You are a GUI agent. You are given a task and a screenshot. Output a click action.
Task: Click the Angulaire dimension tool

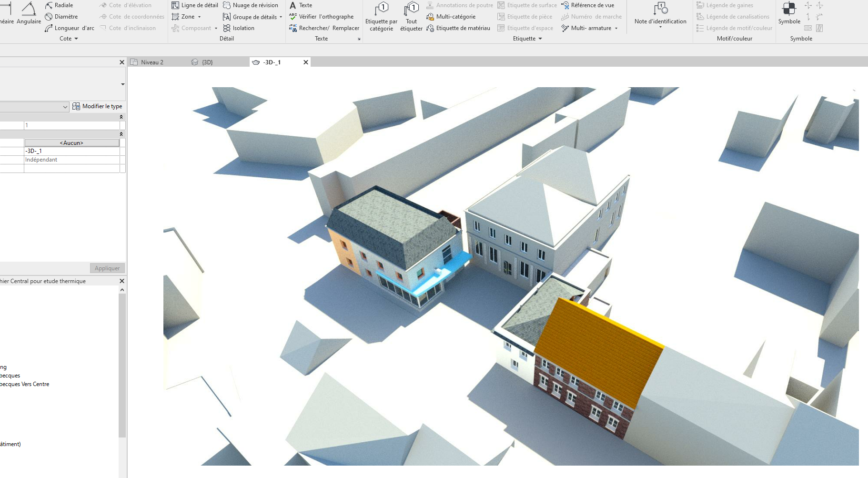coord(29,13)
